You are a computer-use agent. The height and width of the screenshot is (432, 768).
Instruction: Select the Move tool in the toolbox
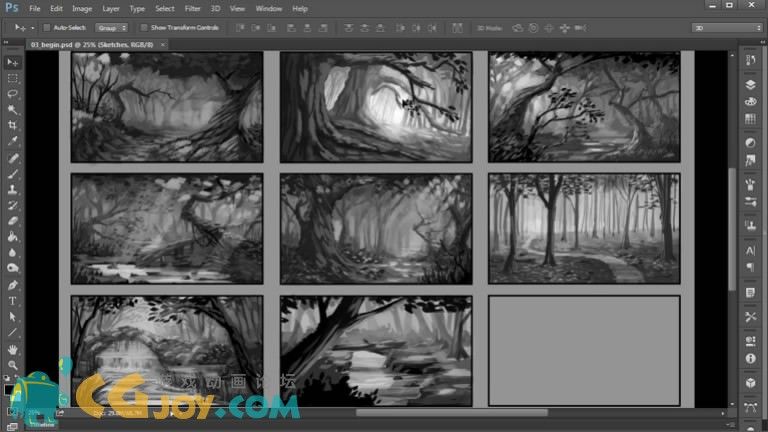coord(13,63)
